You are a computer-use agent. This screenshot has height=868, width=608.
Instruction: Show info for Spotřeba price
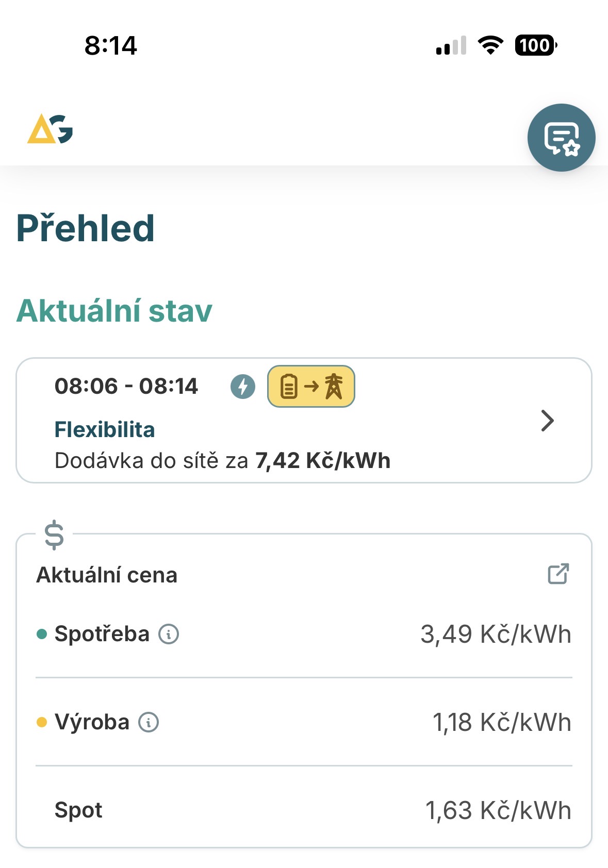pyautogui.click(x=169, y=634)
